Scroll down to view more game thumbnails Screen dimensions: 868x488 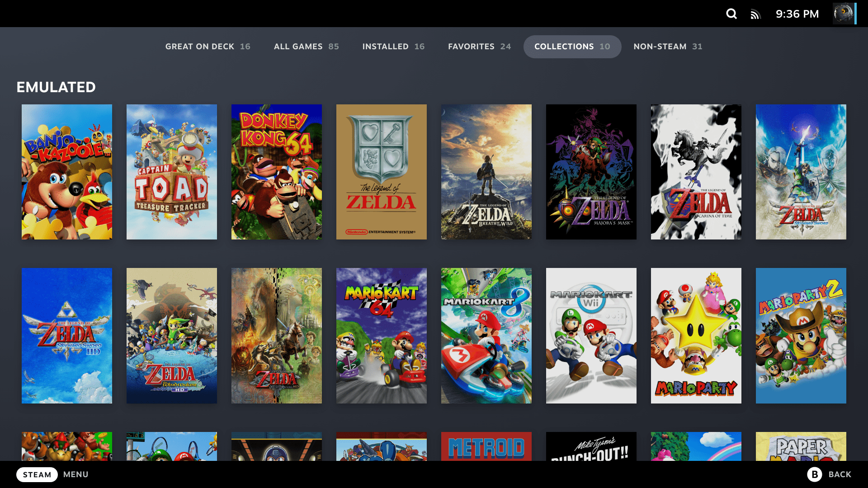pyautogui.click(x=434, y=447)
